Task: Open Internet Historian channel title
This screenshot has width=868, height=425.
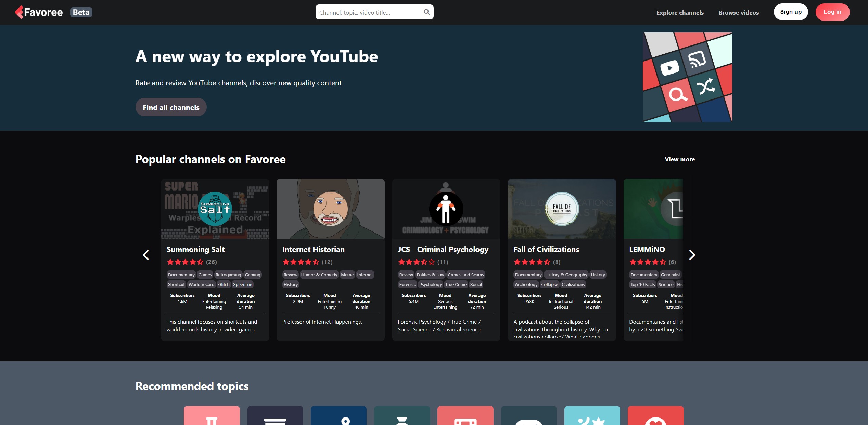Action: pos(314,249)
